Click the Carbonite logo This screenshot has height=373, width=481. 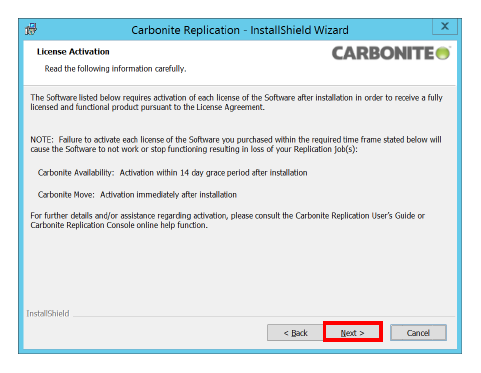coord(391,53)
